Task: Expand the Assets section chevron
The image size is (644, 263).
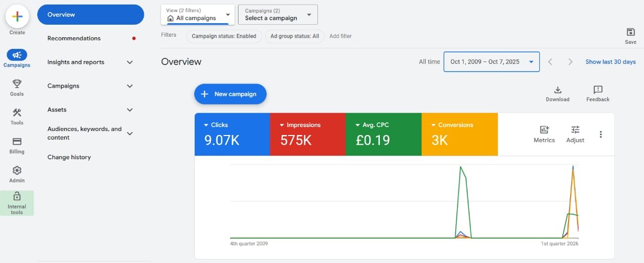Action: (130, 110)
